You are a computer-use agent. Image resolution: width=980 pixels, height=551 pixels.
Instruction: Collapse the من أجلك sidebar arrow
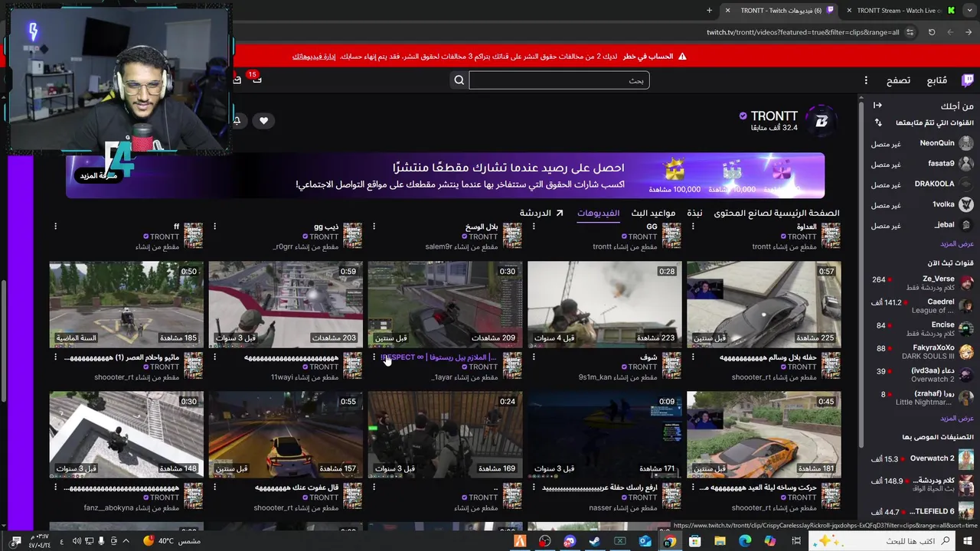pyautogui.click(x=877, y=106)
